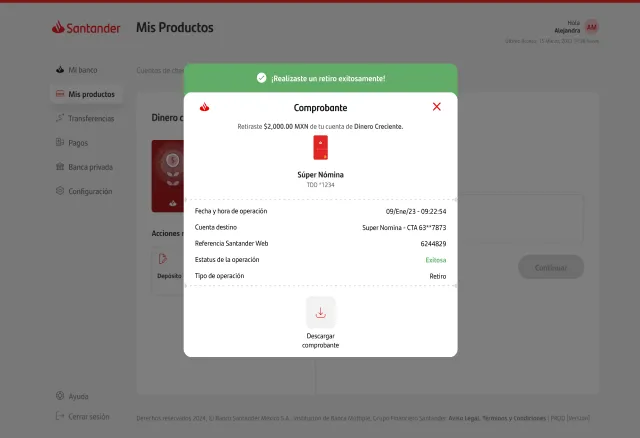Click the Cuenta destino label
640x438 pixels.
pos(216,227)
